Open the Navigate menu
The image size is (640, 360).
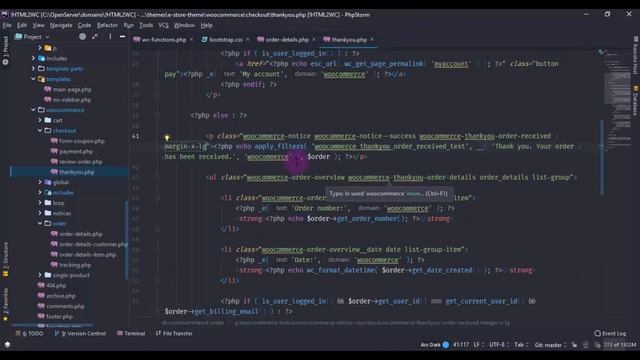(61, 25)
